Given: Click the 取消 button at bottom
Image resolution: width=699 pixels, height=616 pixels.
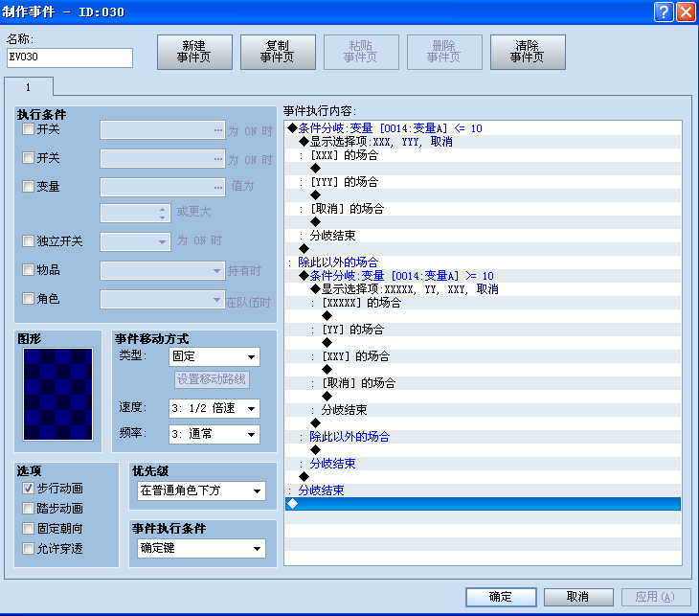Looking at the screenshot, I should coord(578,597).
